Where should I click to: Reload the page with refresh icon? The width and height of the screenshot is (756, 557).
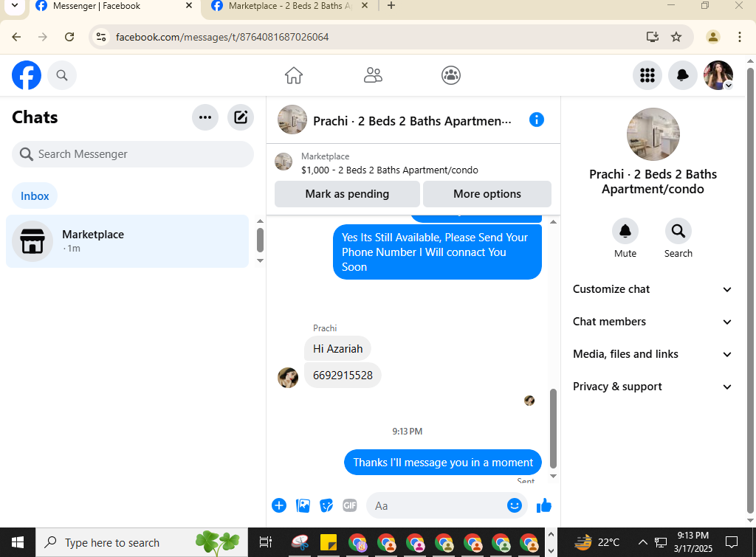tap(69, 37)
